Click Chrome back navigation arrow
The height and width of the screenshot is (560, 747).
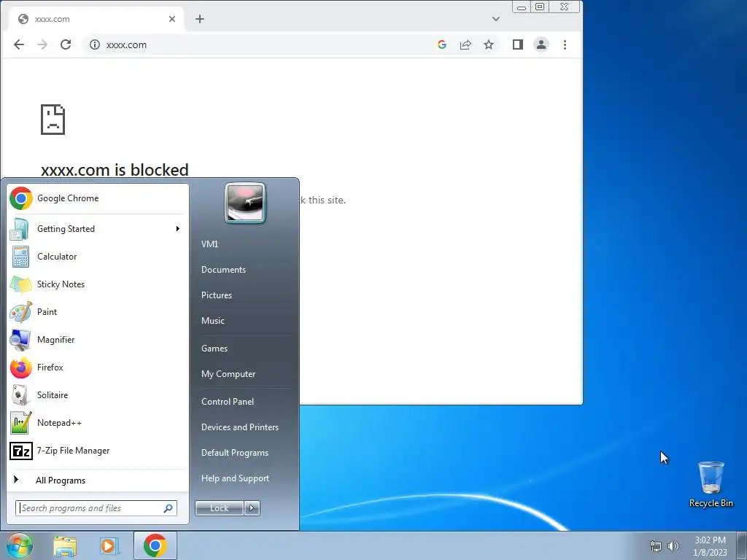[19, 44]
